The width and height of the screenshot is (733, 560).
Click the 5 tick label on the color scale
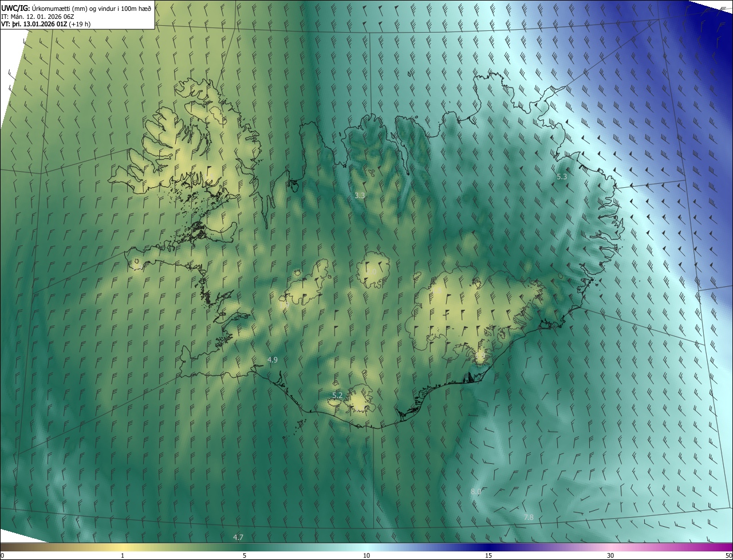point(245,555)
